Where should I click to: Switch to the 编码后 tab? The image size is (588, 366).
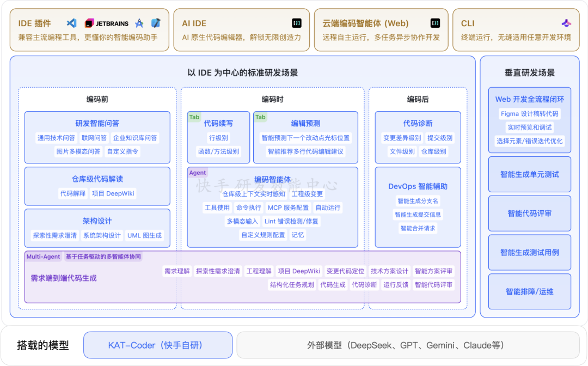[417, 99]
